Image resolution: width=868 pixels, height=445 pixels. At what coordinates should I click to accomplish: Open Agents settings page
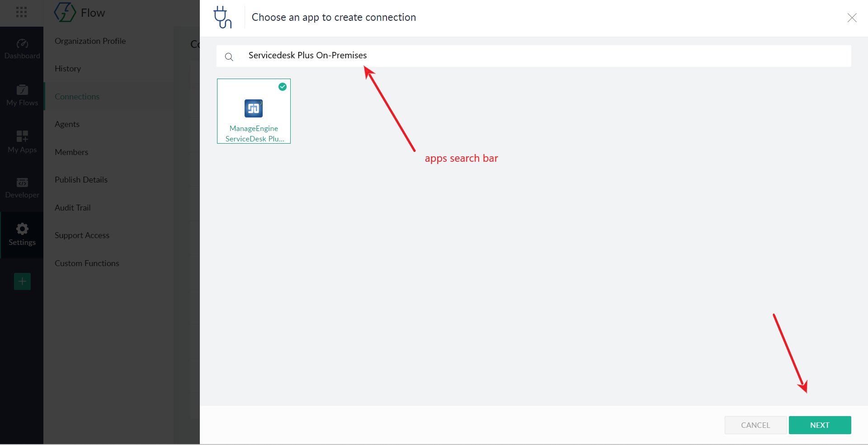(67, 124)
